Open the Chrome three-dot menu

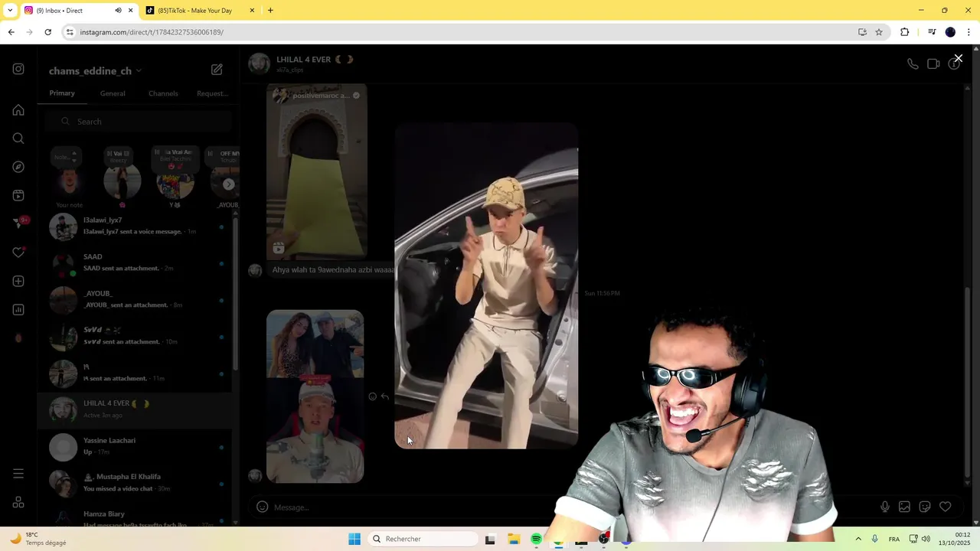point(969,32)
